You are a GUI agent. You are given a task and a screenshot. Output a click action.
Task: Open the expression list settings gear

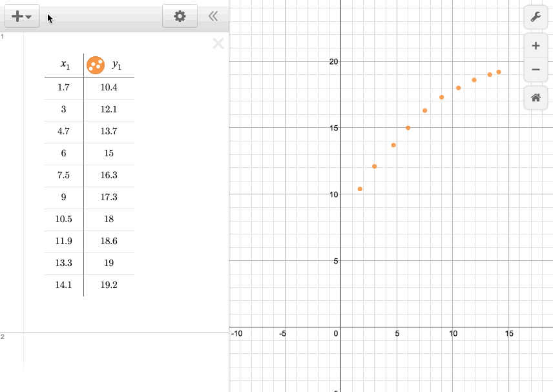(x=180, y=16)
